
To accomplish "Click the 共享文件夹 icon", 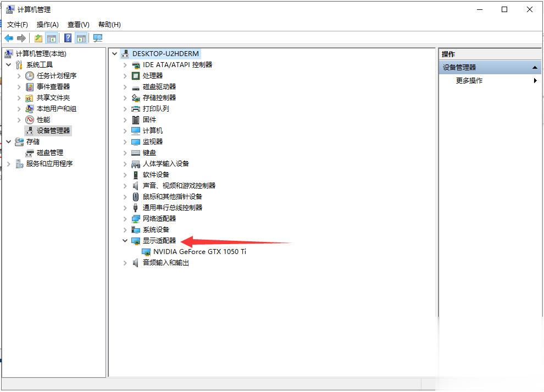I will tap(30, 98).
